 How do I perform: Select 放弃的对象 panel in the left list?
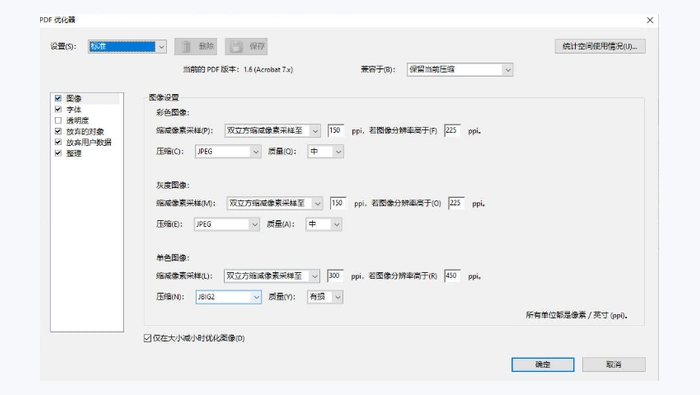pos(85,131)
